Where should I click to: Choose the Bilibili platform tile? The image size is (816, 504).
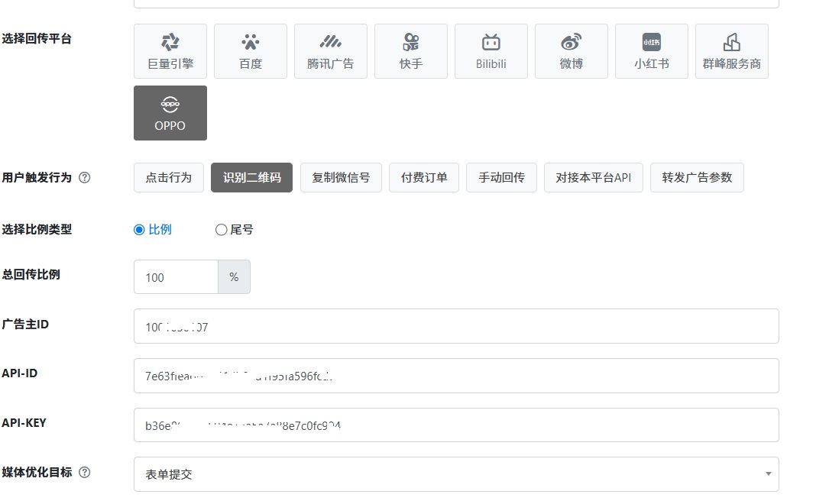491,51
